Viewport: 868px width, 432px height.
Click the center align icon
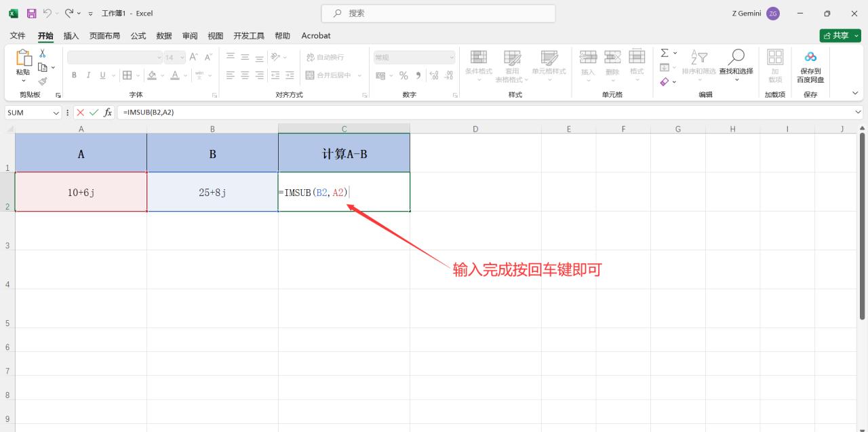(x=245, y=75)
